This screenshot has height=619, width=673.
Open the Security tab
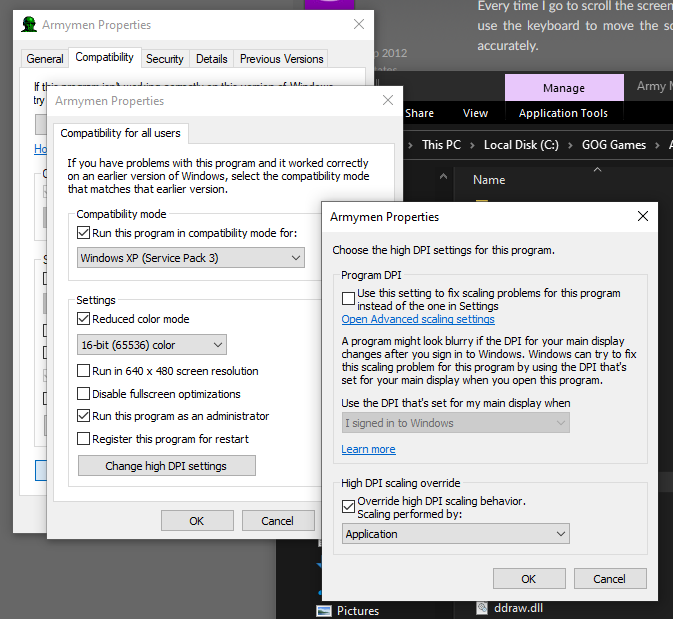click(x=164, y=58)
